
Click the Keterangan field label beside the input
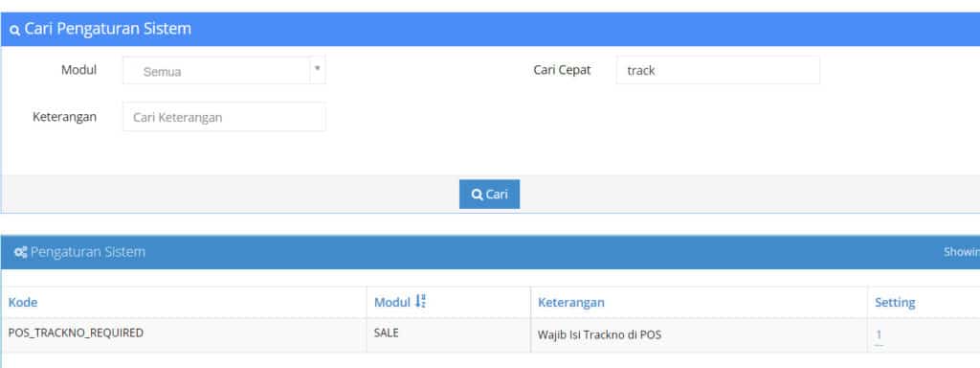(64, 117)
